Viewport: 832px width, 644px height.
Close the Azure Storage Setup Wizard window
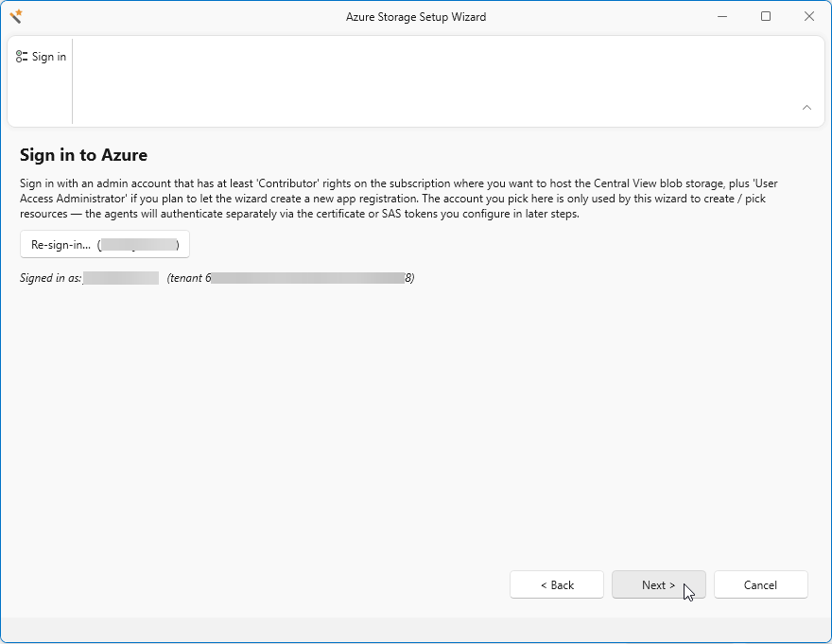pyautogui.click(x=808, y=16)
